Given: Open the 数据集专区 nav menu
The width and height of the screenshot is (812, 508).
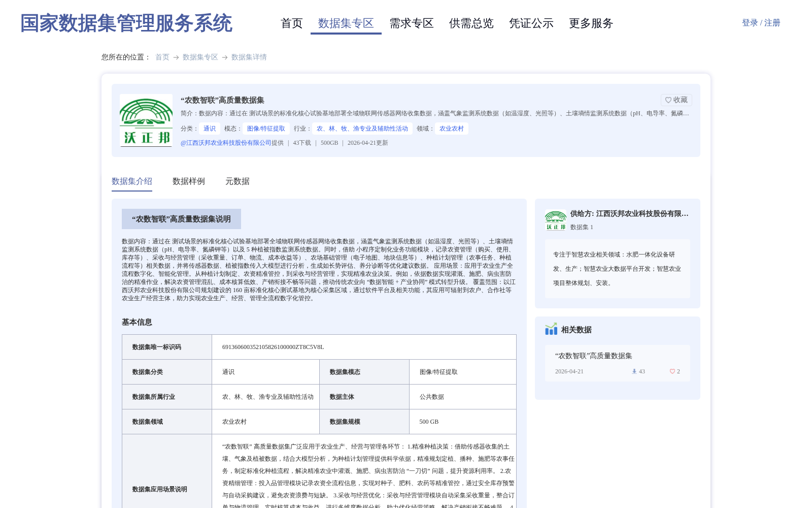Looking at the screenshot, I should 346,23.
